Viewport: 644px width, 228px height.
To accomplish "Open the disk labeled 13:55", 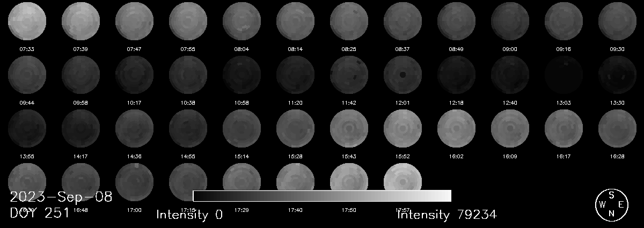I will click(x=27, y=129).
